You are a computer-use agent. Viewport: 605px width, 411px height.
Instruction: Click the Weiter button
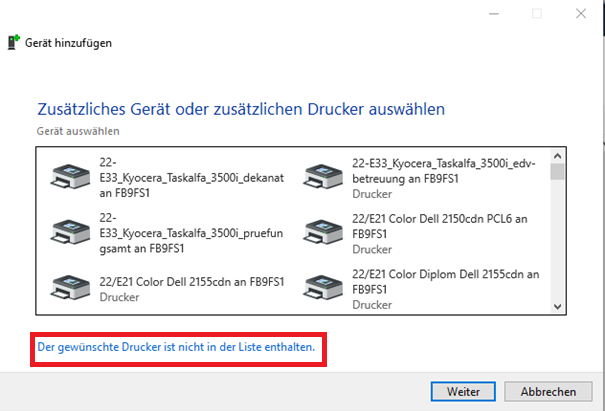tap(463, 392)
